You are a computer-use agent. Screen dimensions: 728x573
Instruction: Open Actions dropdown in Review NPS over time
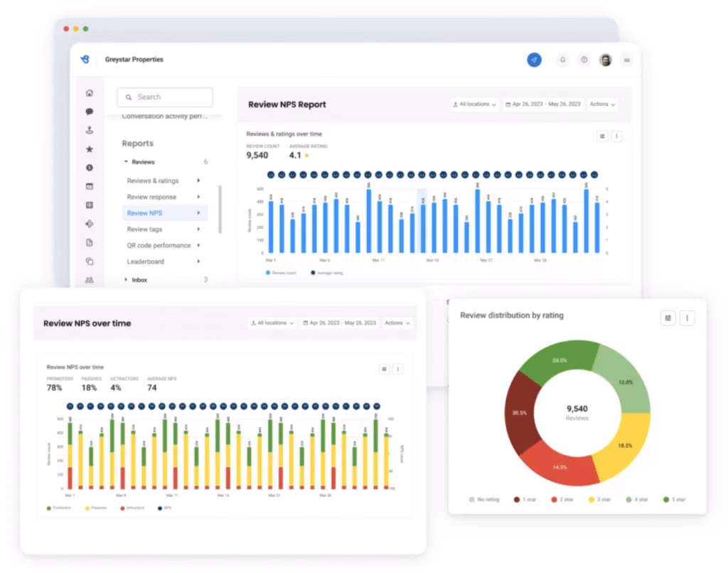coord(397,323)
